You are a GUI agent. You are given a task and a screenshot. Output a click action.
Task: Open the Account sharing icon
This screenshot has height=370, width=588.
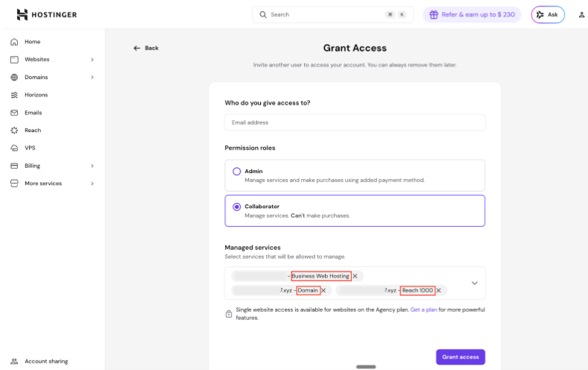pos(14,361)
